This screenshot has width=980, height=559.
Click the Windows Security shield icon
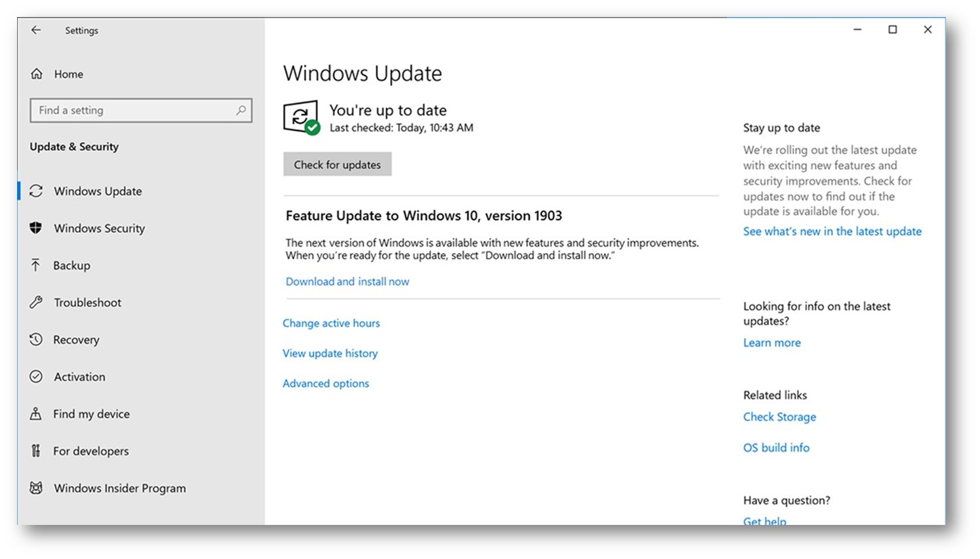click(36, 228)
